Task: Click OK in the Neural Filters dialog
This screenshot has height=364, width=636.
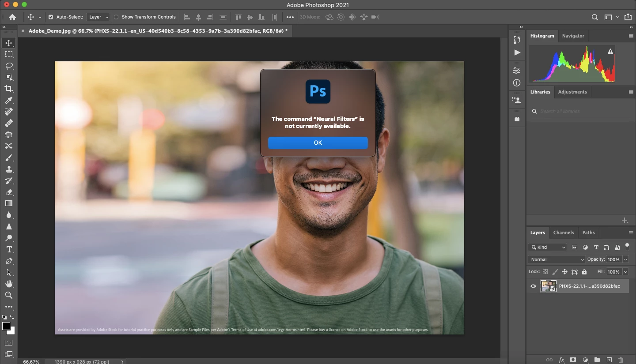Action: [x=318, y=143]
